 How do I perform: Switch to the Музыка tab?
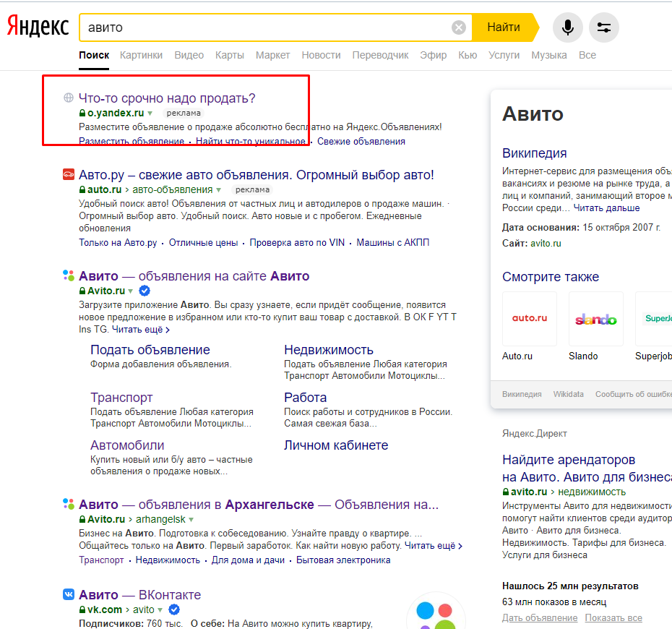point(549,56)
